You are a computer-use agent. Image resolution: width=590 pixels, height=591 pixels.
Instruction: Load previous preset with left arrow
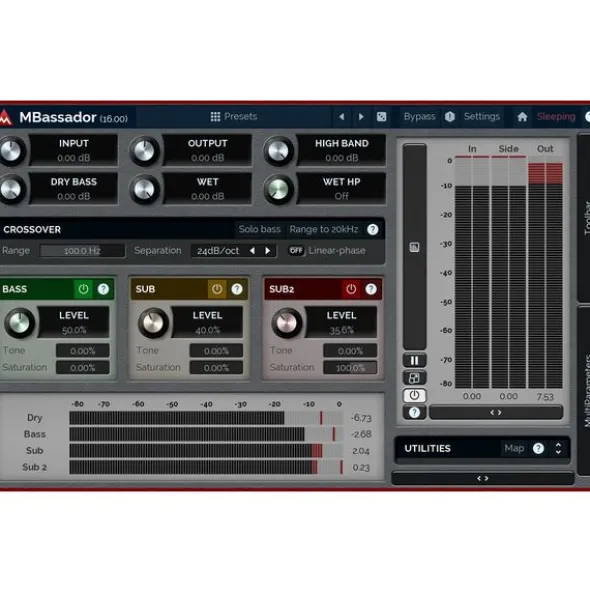point(342,117)
